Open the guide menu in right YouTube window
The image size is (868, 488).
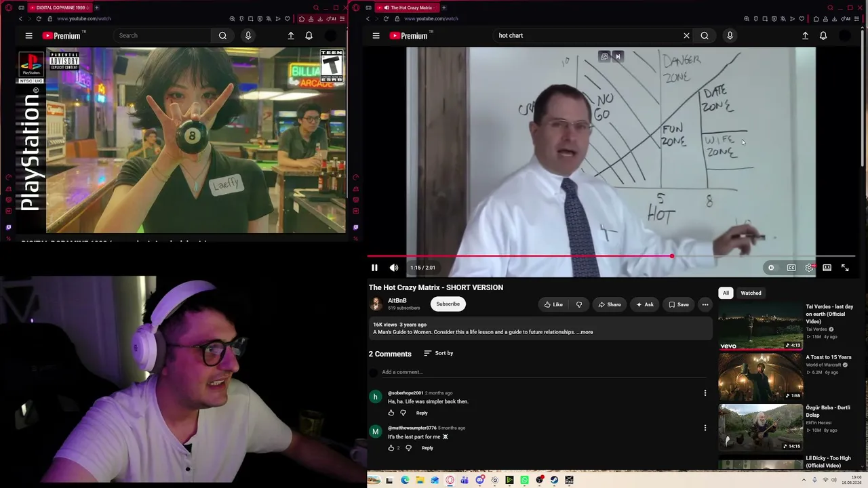376,35
